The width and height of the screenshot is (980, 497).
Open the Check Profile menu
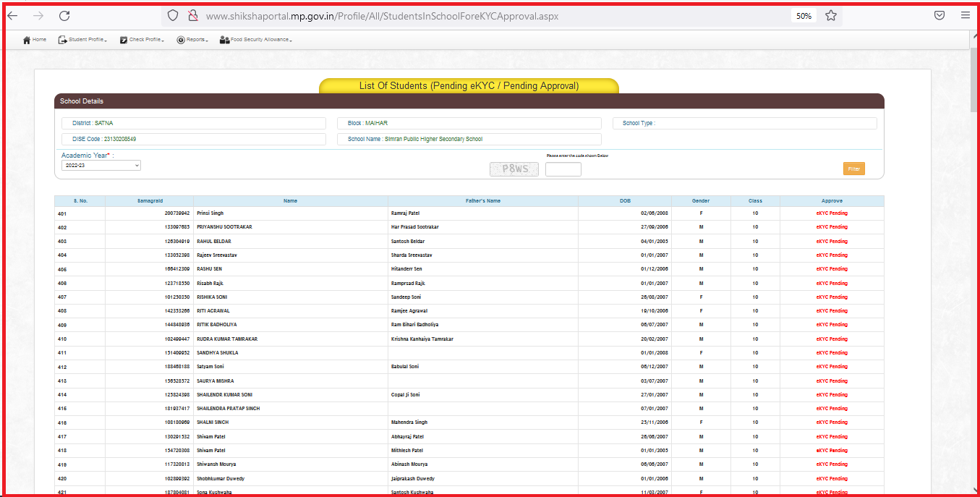point(142,40)
